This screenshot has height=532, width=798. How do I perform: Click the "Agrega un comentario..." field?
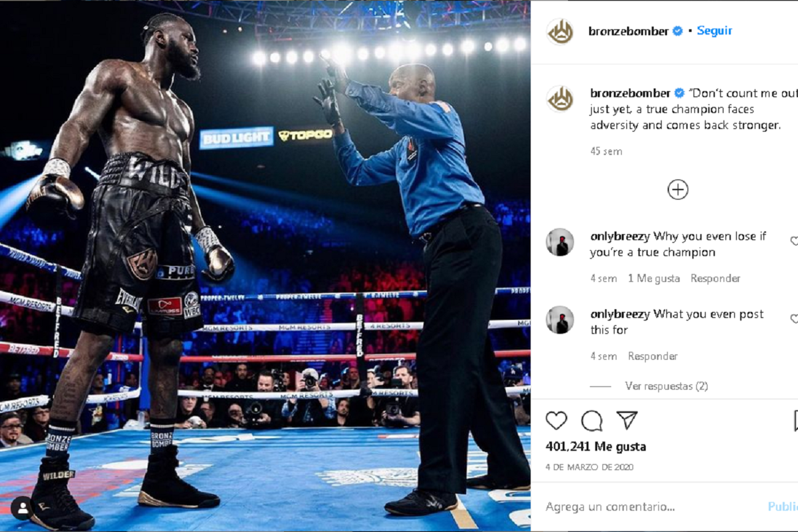click(652, 507)
